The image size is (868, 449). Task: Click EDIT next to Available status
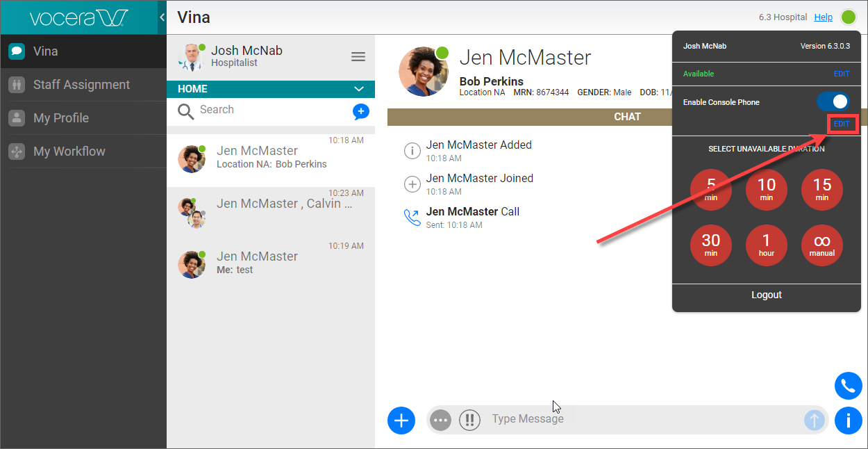click(x=841, y=74)
